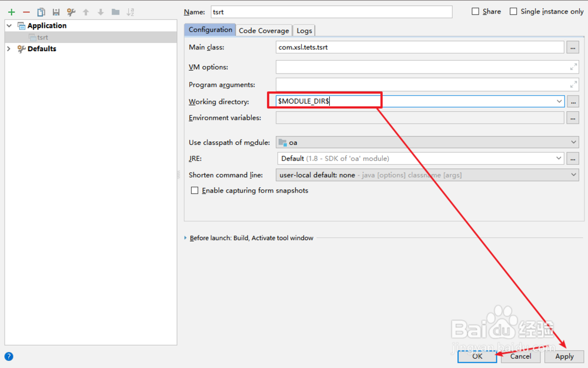Enable capturing form snapshots

(195, 190)
